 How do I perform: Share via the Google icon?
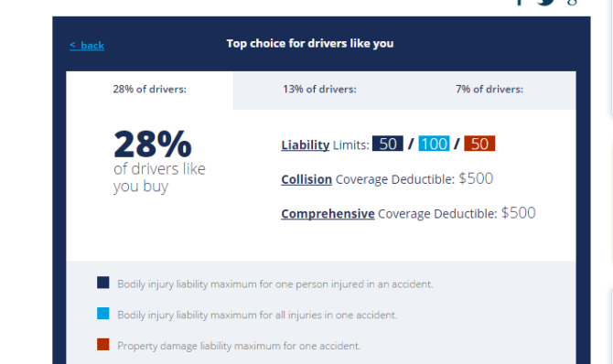[572, 2]
